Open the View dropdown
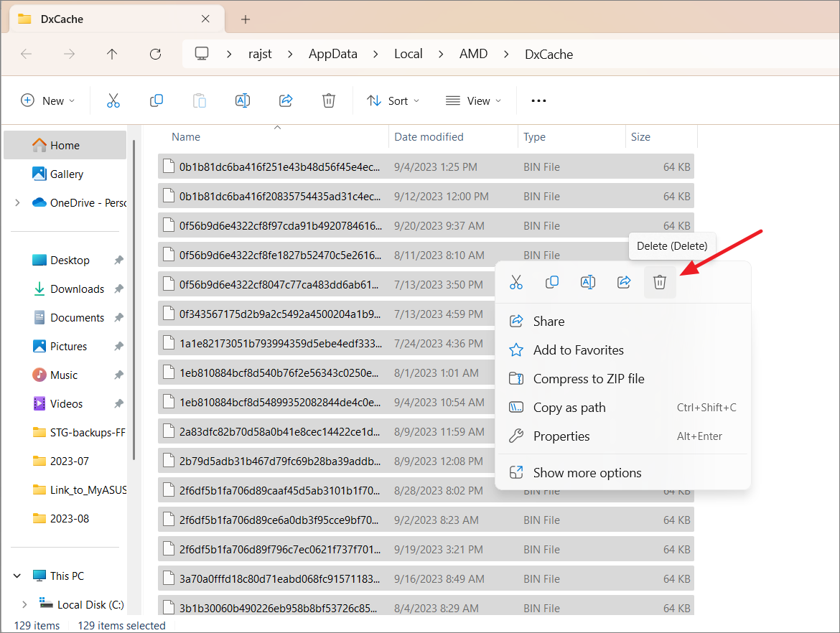This screenshot has height=633, width=840. click(473, 100)
